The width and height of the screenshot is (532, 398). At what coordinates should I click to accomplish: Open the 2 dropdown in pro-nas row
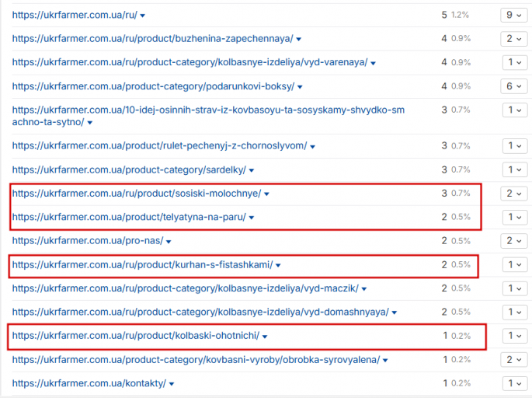514,241
